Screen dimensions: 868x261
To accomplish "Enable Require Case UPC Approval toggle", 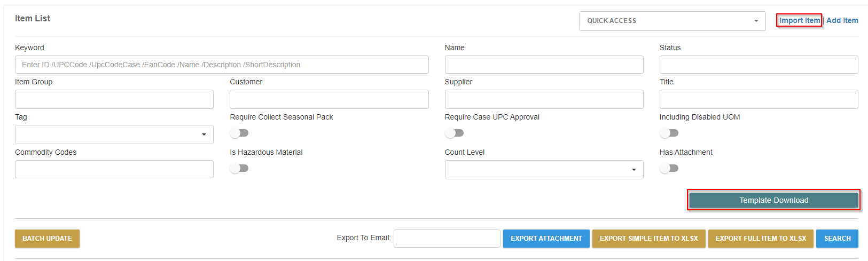I will (x=454, y=133).
